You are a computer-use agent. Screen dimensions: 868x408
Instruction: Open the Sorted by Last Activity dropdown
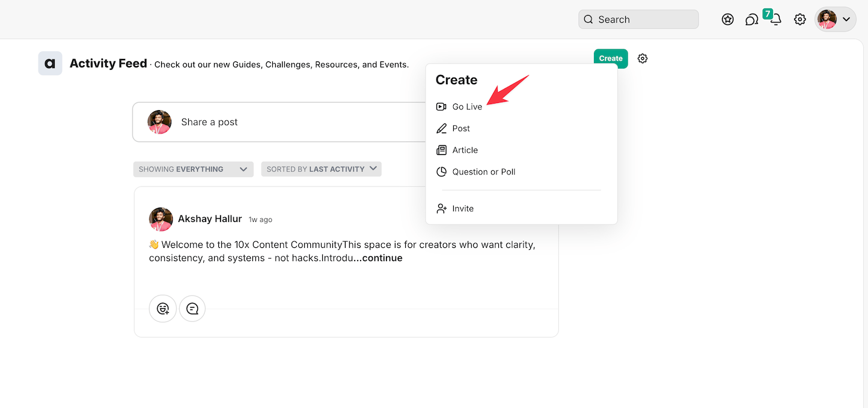[x=321, y=169]
